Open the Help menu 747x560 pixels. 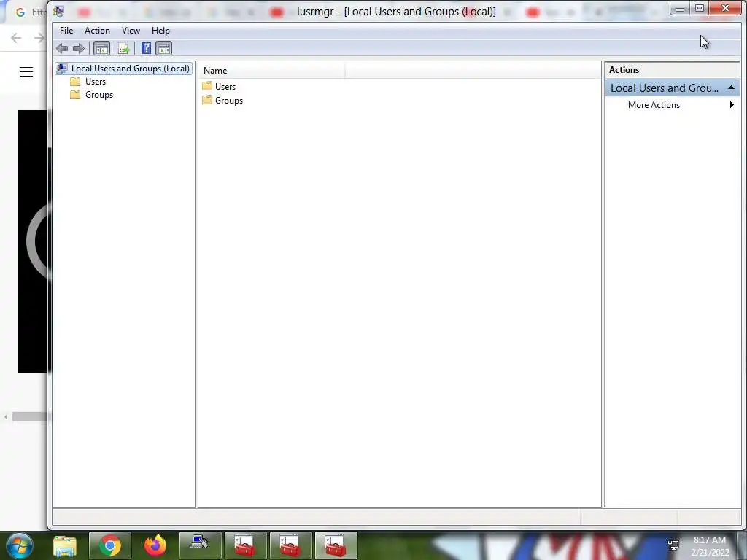(160, 31)
